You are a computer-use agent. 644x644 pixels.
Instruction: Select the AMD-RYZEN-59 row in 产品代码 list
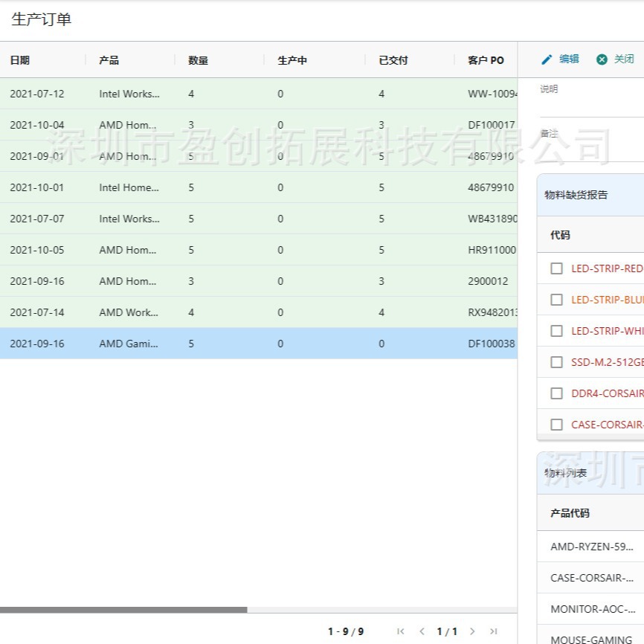(587, 546)
